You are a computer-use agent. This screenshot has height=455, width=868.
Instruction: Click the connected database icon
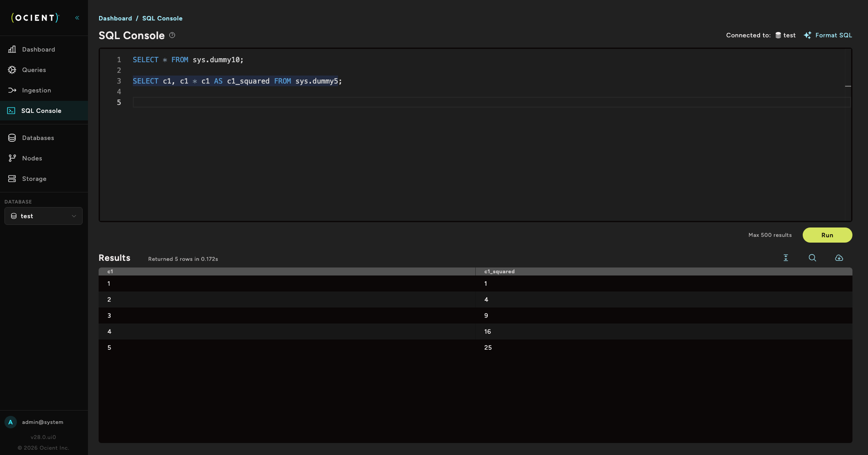point(778,35)
